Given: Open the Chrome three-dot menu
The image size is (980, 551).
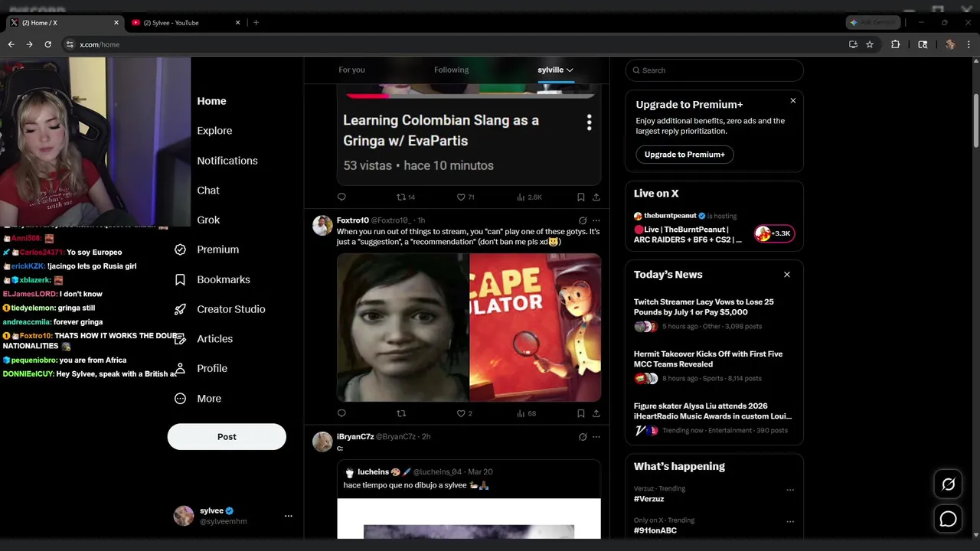Looking at the screenshot, I should [x=969, y=44].
